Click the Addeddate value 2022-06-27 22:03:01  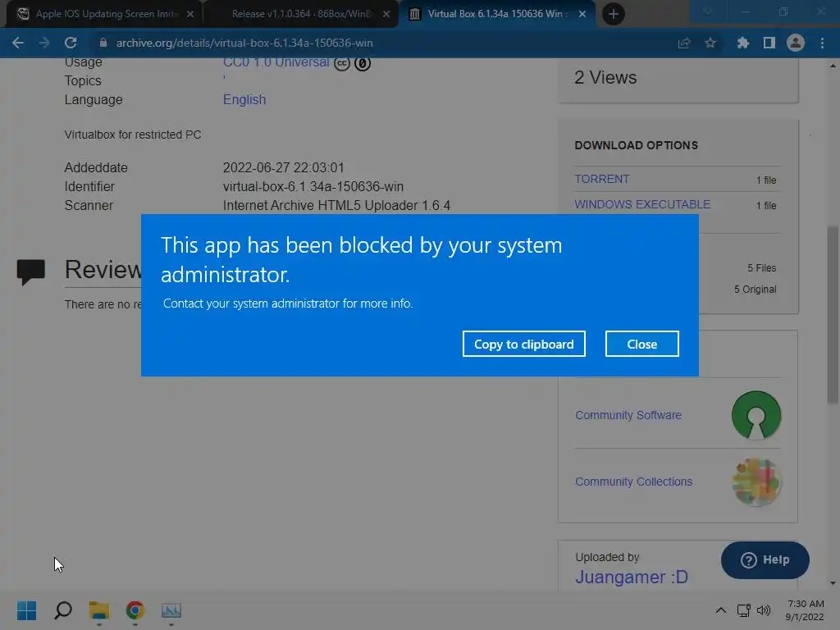point(283,167)
